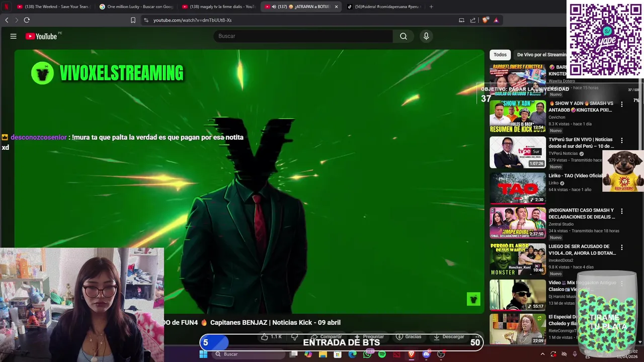
Task: Toggle the microphone icon in system tray
Action: click(575, 354)
